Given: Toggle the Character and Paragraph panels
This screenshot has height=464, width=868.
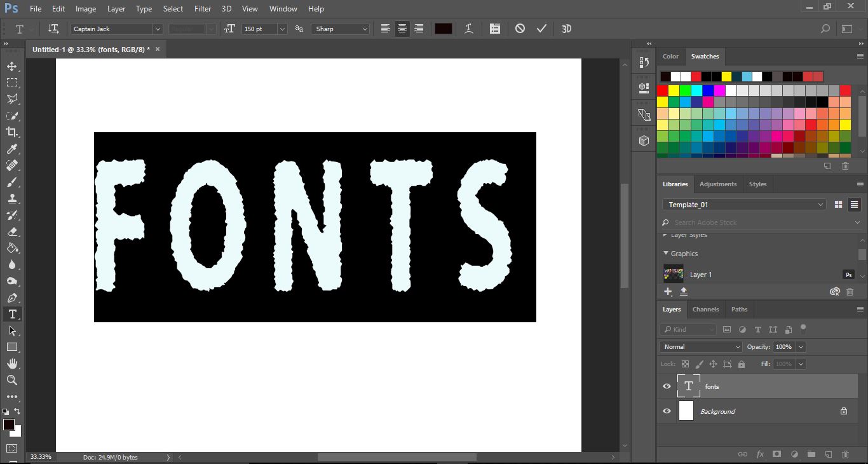Looking at the screenshot, I should tap(495, 29).
